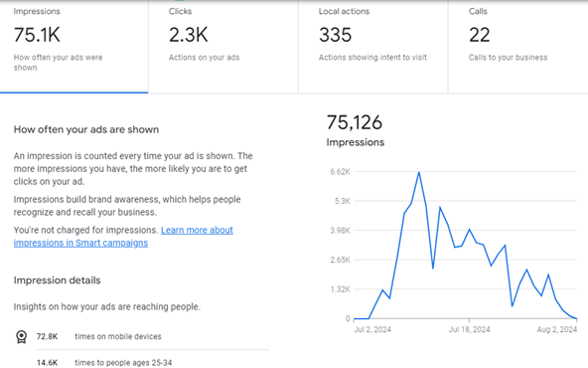Click the 'Impression details' heading
The image size is (588, 368).
(57, 280)
